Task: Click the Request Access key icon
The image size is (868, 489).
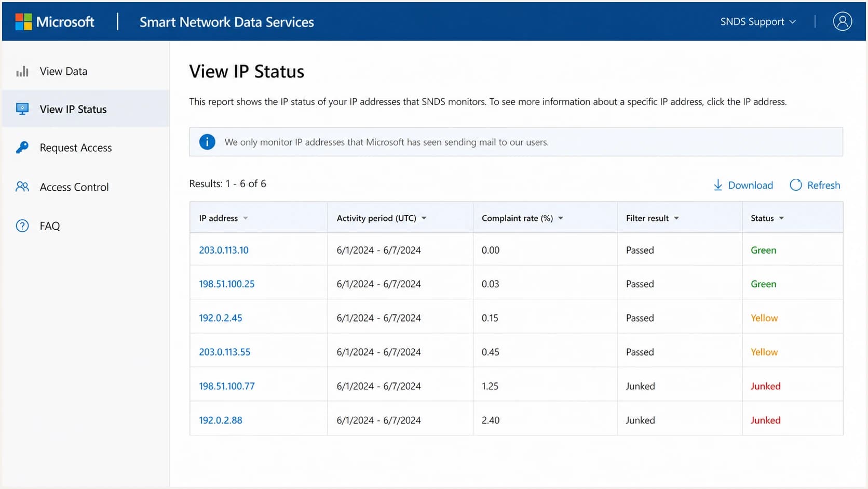Action: tap(22, 148)
